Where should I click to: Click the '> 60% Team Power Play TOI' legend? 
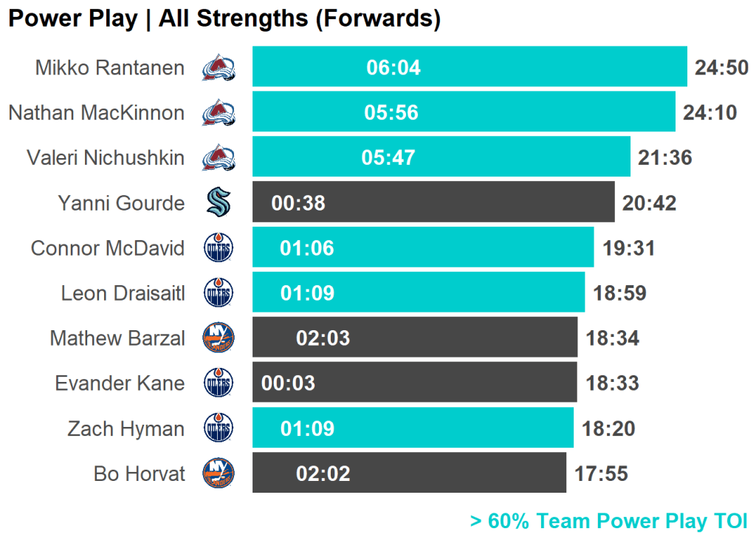click(608, 521)
